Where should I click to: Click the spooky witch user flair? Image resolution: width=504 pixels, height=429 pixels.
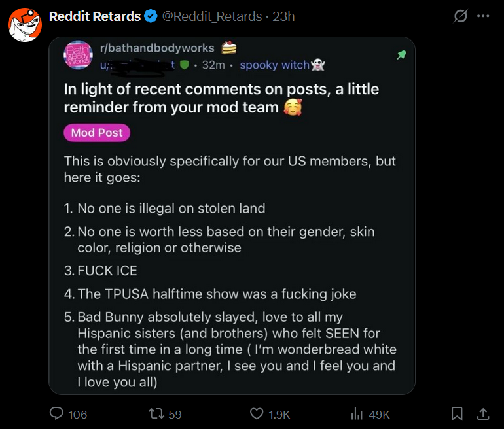click(x=283, y=65)
